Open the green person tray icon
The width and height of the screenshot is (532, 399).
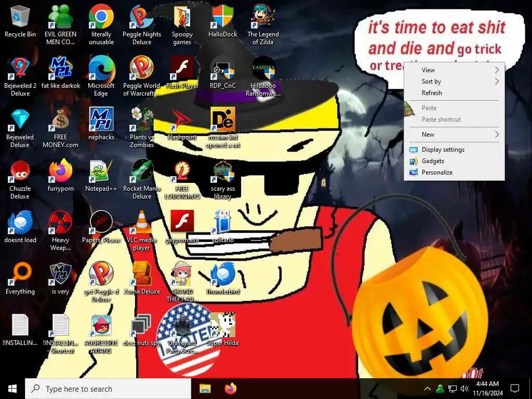click(440, 389)
